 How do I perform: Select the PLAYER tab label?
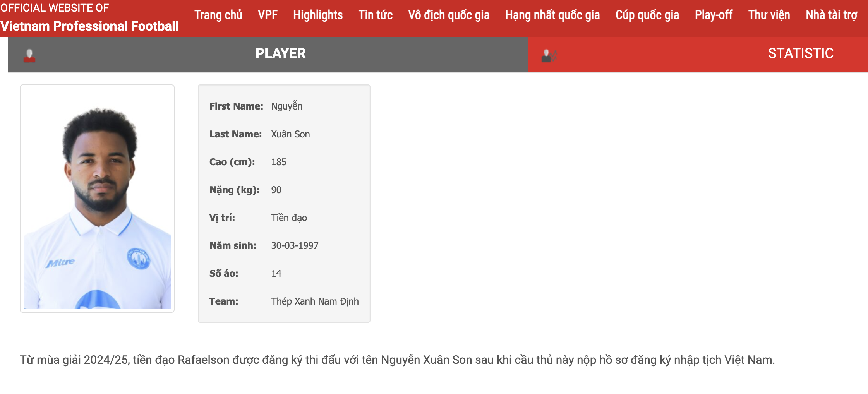pos(280,53)
